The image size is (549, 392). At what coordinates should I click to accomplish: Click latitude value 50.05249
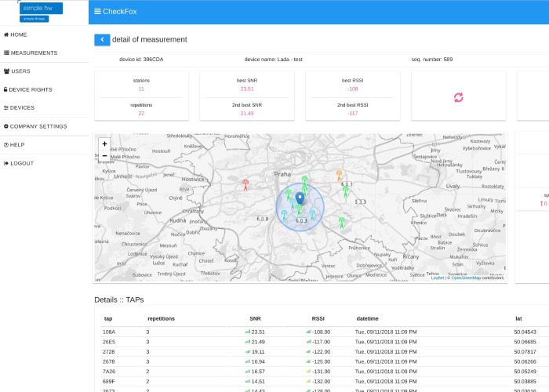tap(525, 372)
